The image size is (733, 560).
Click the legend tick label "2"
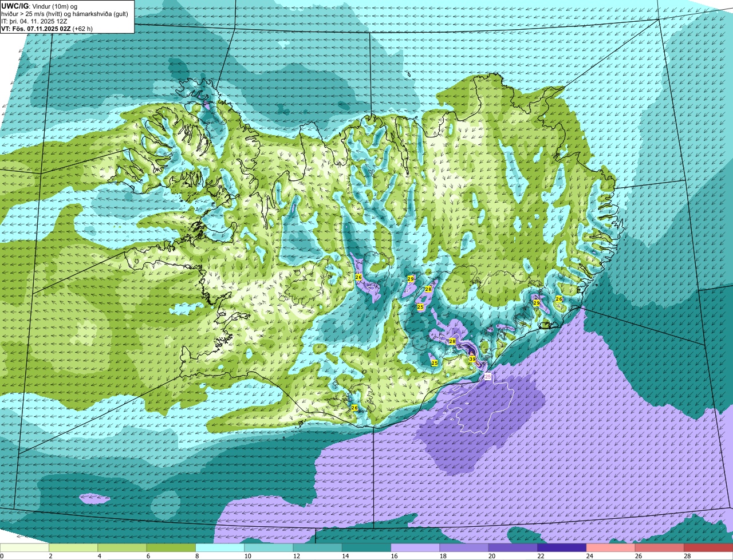click(x=50, y=556)
